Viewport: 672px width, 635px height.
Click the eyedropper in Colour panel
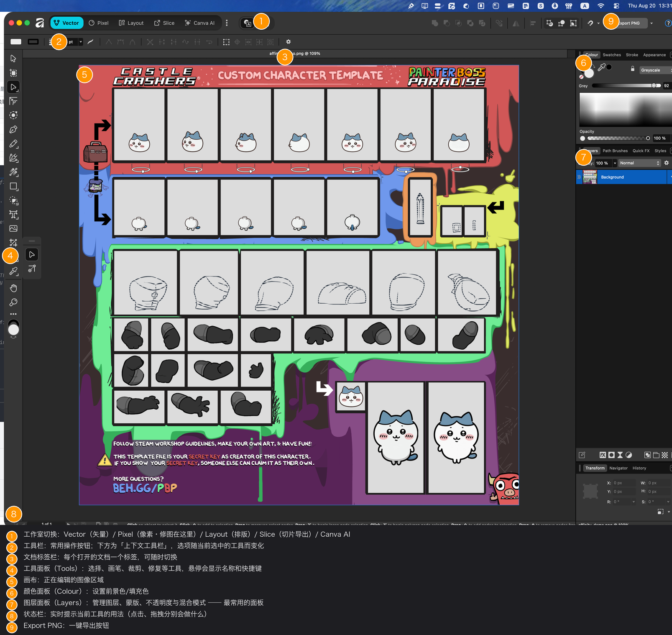[602, 67]
